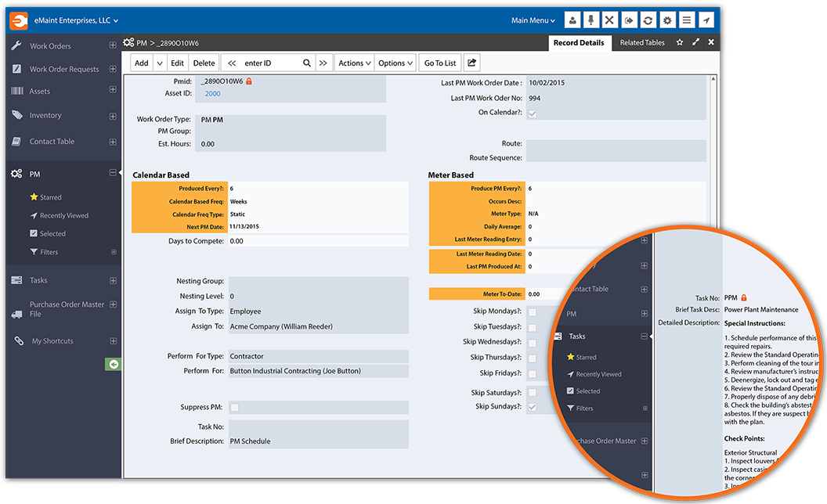This screenshot has height=504, width=827.
Task: Uncheck the Skip Sundays checkbox
Action: [x=533, y=407]
